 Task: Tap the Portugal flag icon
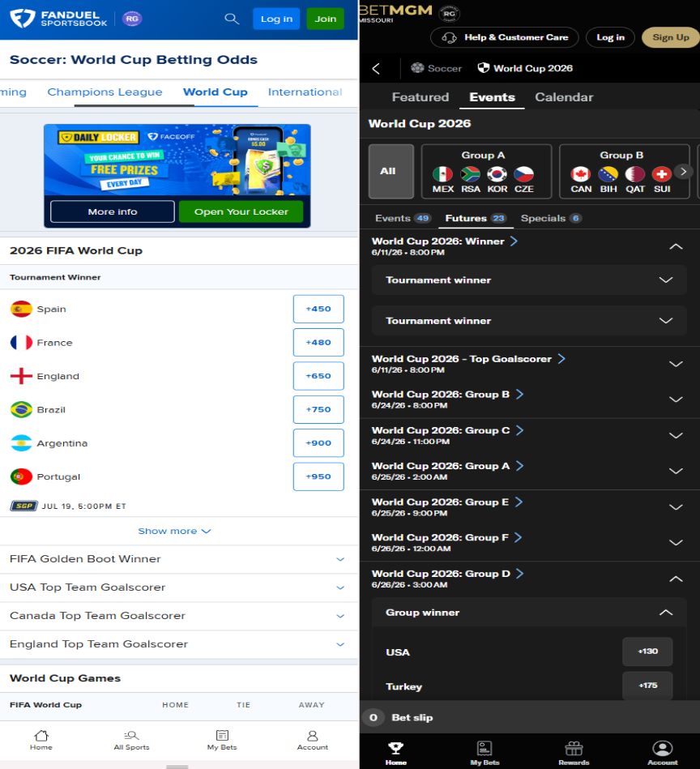[x=21, y=476]
